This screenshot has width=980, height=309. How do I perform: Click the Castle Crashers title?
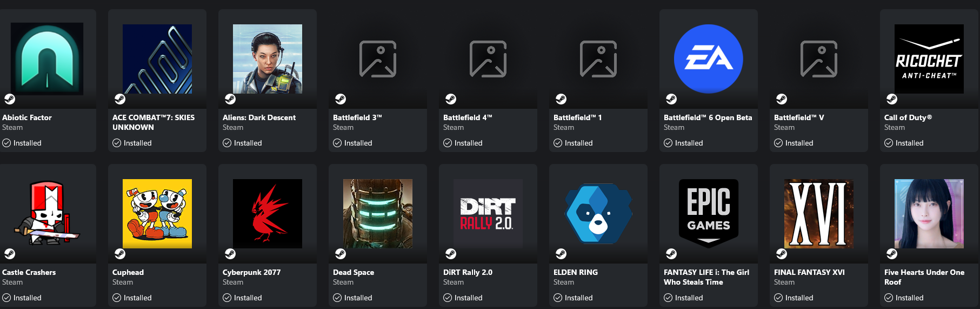29,272
